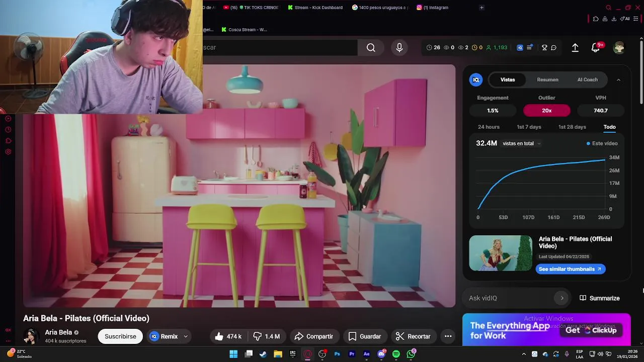Open OBS Studio from the taskbar
The height and width of the screenshot is (362, 644).
coord(323,354)
